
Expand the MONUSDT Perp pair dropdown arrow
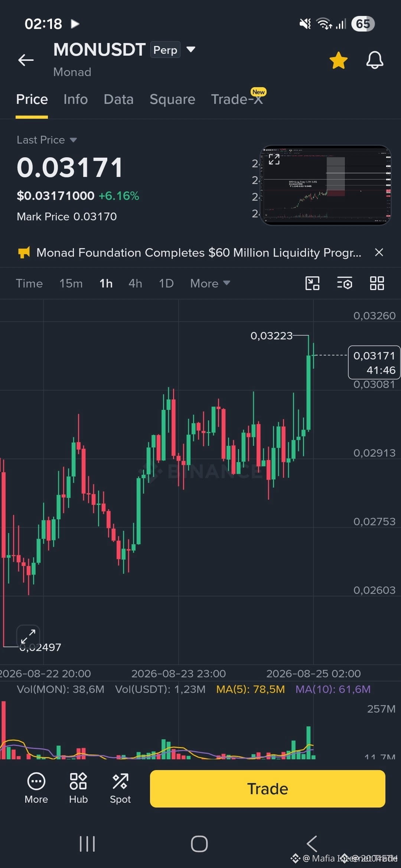tap(190, 49)
